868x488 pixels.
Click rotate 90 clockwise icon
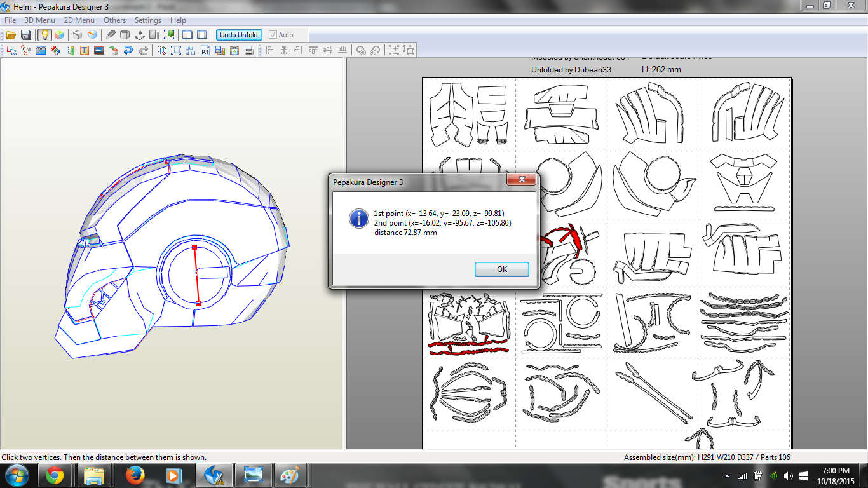[x=375, y=50]
